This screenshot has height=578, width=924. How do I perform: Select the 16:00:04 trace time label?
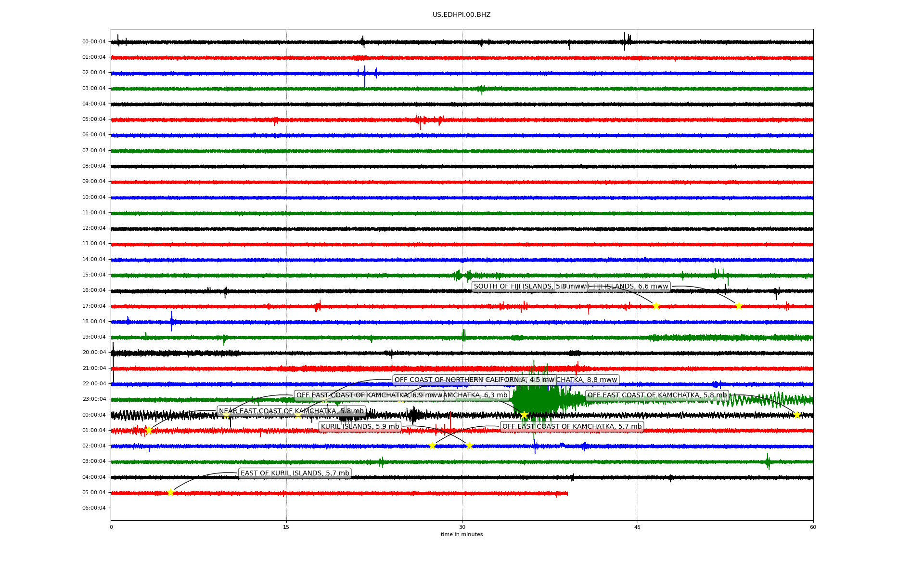point(94,290)
